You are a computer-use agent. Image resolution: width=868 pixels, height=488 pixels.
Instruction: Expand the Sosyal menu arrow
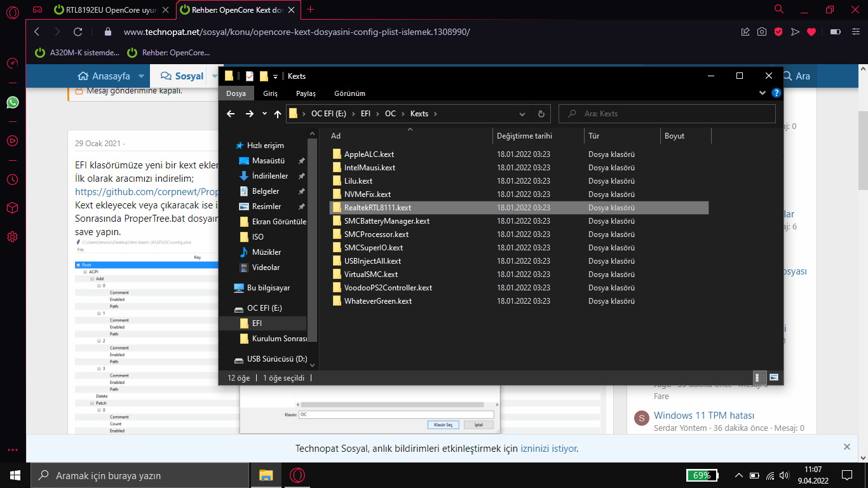[x=214, y=76]
